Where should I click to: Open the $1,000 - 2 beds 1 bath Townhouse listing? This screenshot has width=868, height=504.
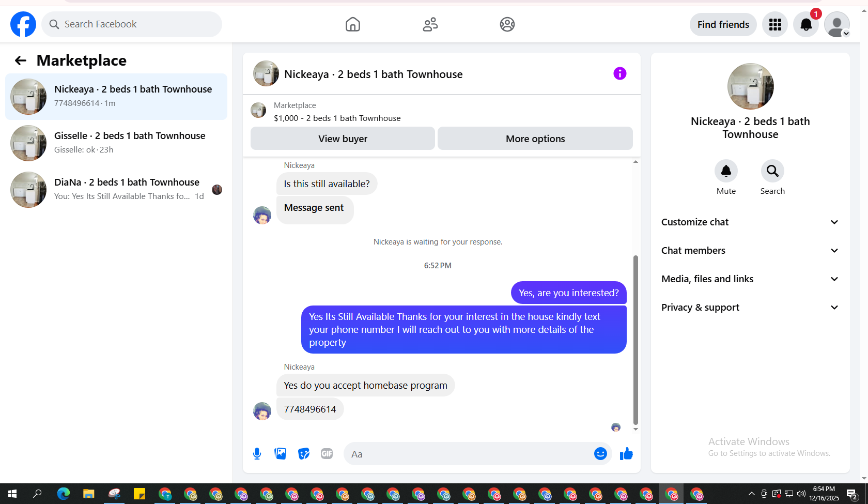[x=337, y=118]
